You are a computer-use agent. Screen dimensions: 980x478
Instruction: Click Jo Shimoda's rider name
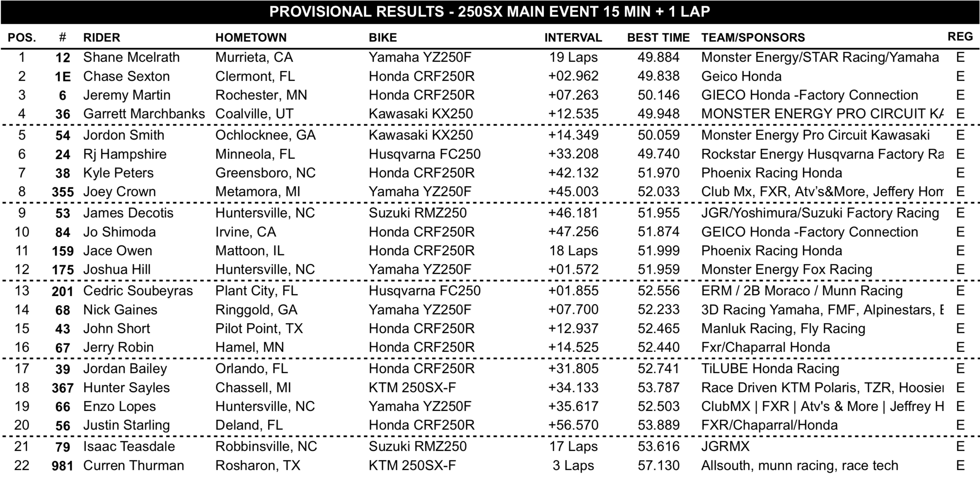119,232
